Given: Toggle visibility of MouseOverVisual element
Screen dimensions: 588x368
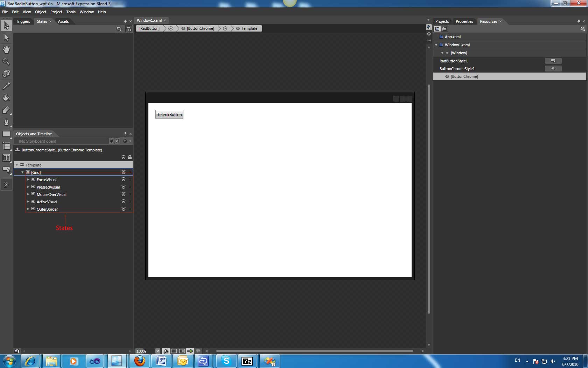Looking at the screenshot, I should [x=123, y=194].
